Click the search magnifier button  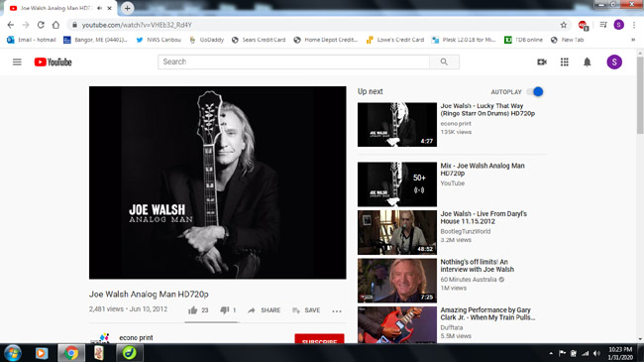coord(444,61)
